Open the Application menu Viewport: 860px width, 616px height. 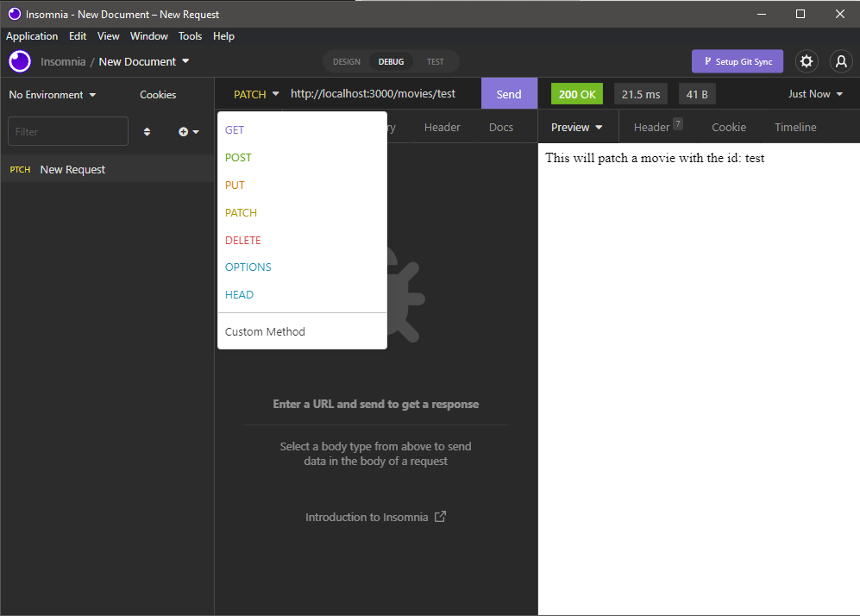point(32,36)
